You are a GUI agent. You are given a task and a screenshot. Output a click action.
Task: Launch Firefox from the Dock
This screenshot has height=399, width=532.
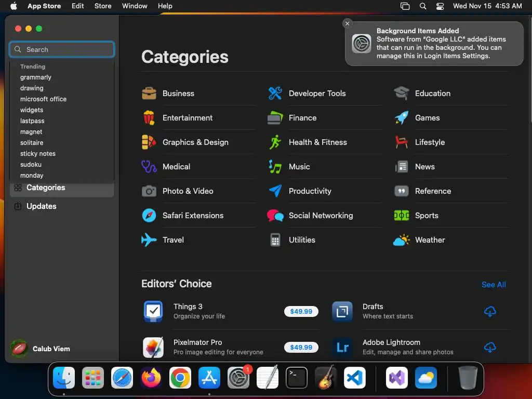[151, 378]
